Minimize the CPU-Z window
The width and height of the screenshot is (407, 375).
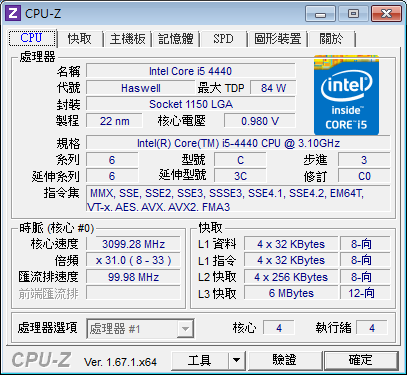pyautogui.click(x=321, y=14)
